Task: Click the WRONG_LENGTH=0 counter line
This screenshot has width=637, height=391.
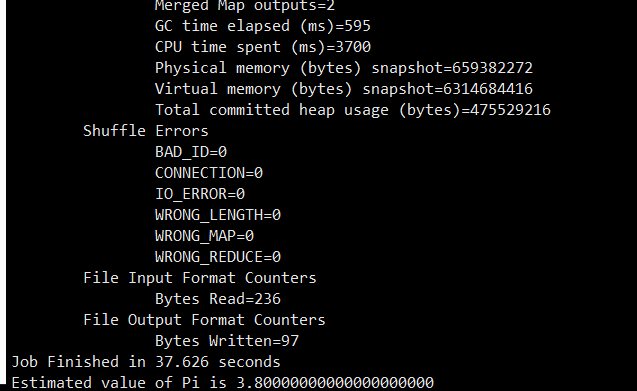Action: click(218, 215)
